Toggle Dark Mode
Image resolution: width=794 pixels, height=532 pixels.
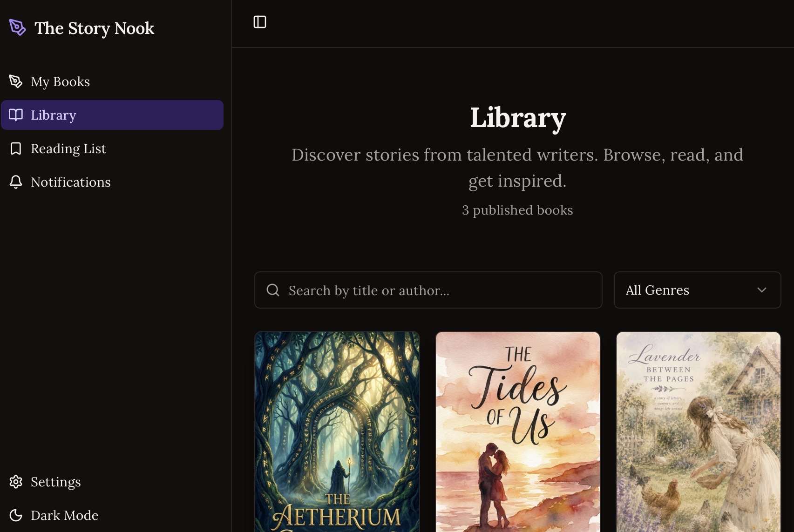tap(112, 515)
